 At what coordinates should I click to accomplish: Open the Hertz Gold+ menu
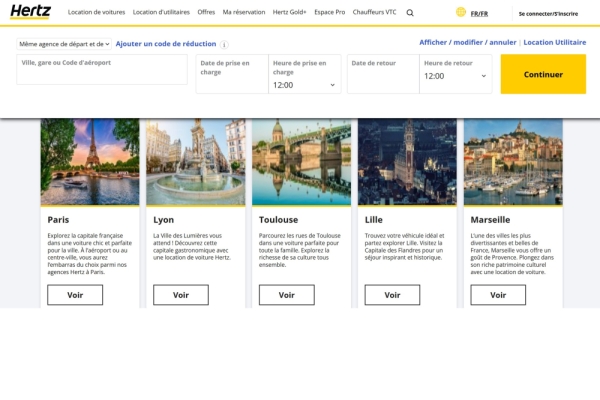click(x=290, y=12)
